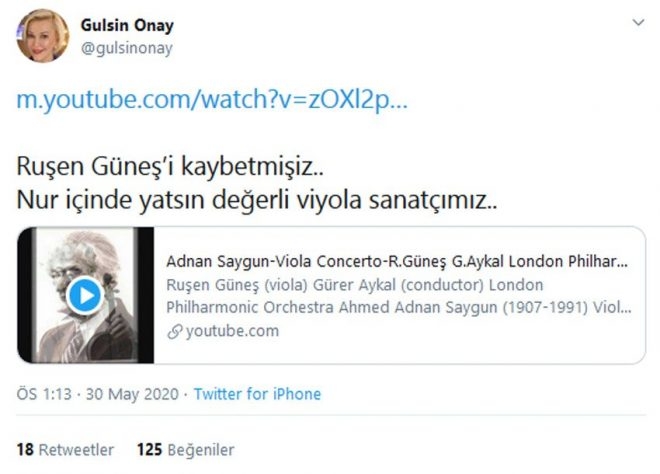Click Gulsin Onay's profile avatar
Image resolution: width=660 pixels, height=474 pixels.
coord(43,36)
